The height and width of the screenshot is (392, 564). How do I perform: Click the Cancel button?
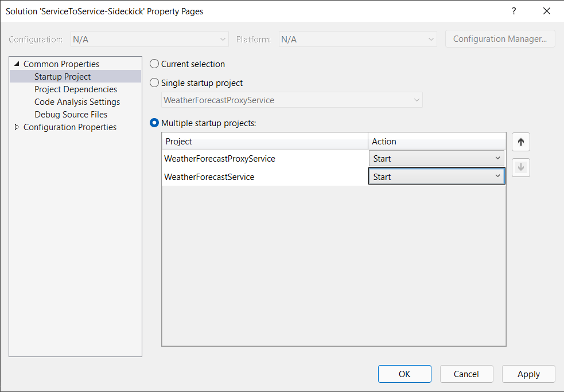466,374
